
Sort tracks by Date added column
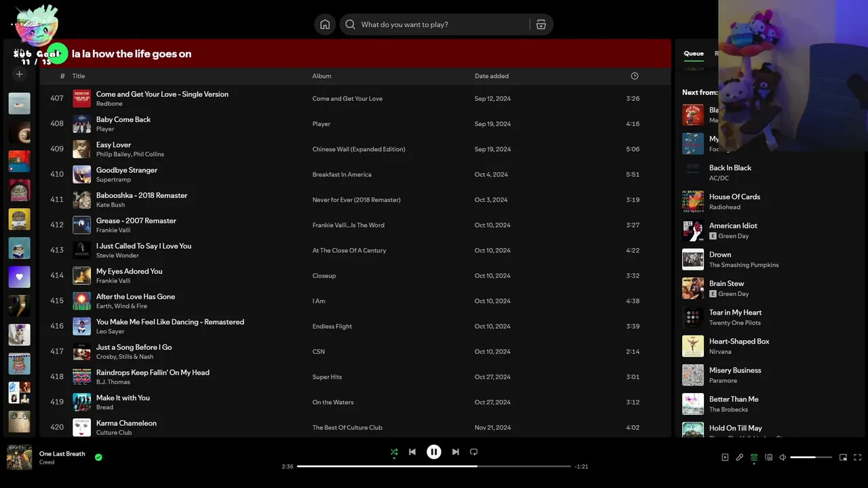coord(492,76)
